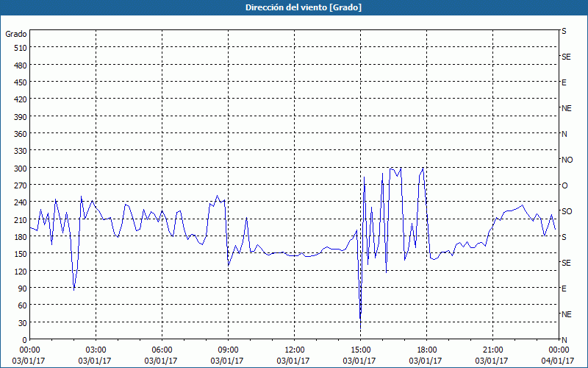This screenshot has height=368, width=588.
Task: Select the 06:00 time label on x-axis
Action: (162, 350)
